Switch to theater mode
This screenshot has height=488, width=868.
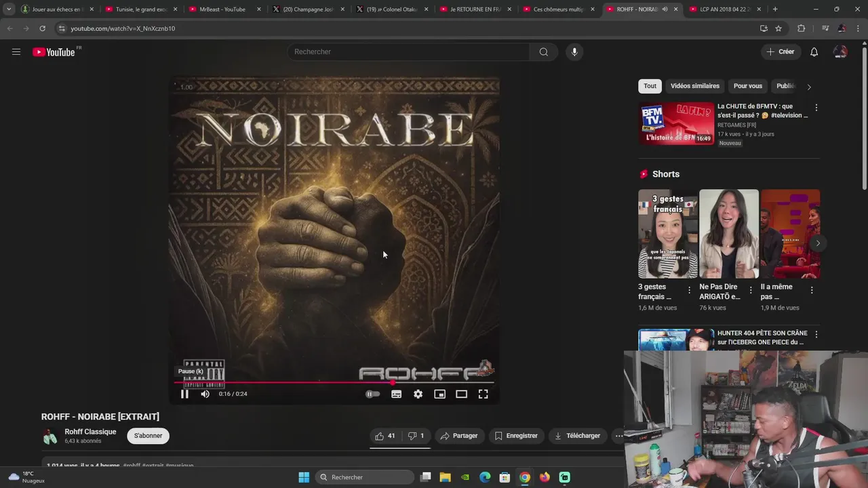click(x=462, y=394)
